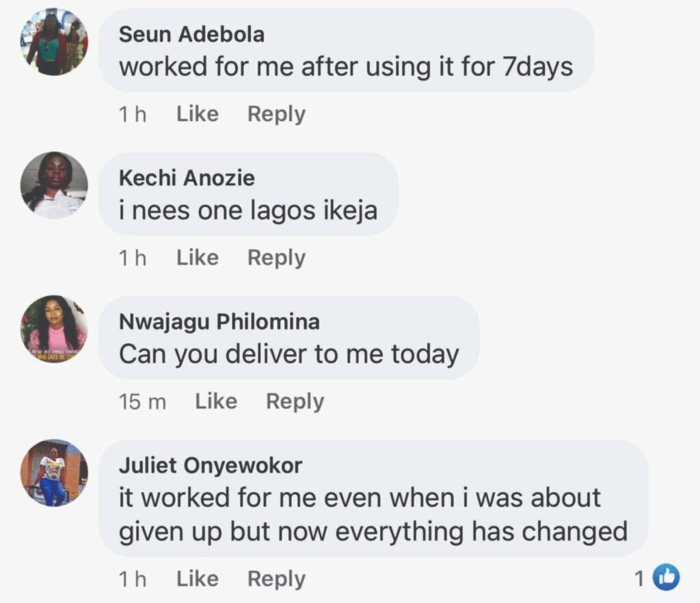Click the 15 m timestamp on Philomina's comment
700x603 pixels.
(x=142, y=402)
